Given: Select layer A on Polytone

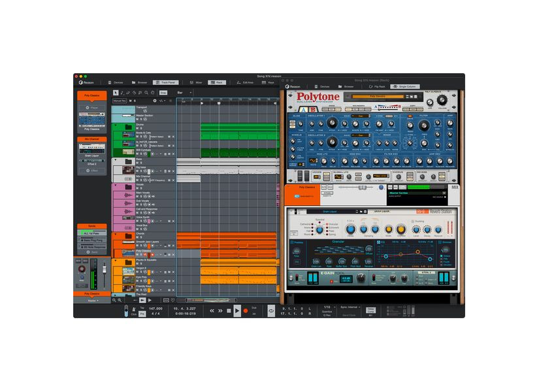Looking at the screenshot, I should [x=303, y=110].
